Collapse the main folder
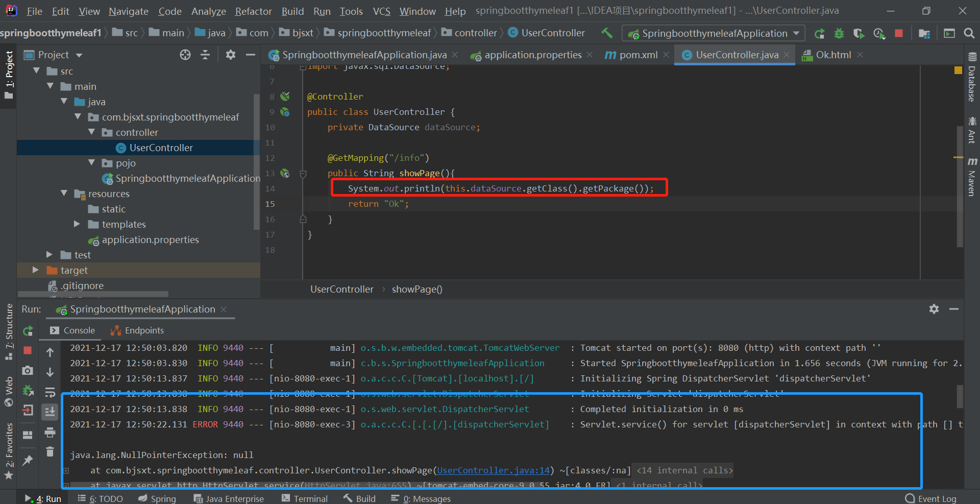Viewport: 980px width, 504px height. 50,86
